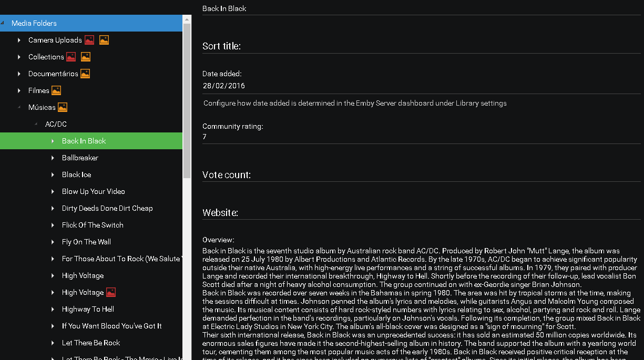Click the empty Vote count field
This screenshot has height=360, width=644.
coord(422,175)
